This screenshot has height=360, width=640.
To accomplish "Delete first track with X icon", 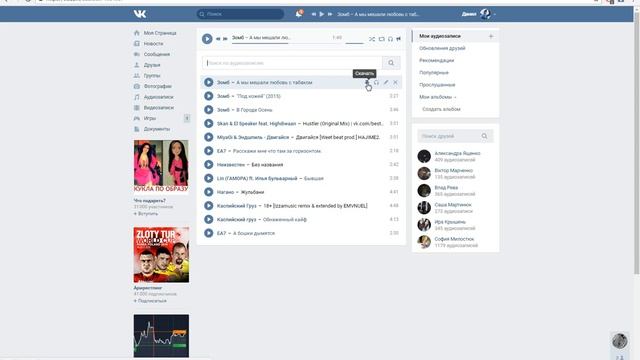I will pyautogui.click(x=395, y=82).
